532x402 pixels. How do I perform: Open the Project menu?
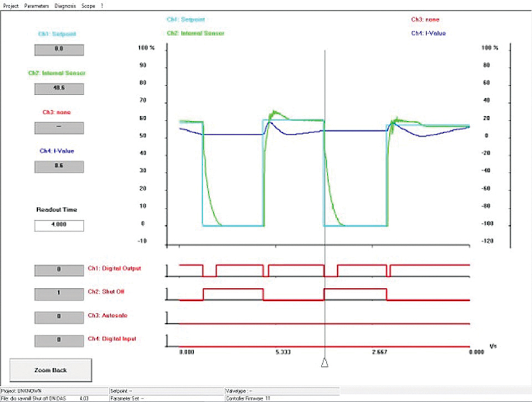click(11, 6)
